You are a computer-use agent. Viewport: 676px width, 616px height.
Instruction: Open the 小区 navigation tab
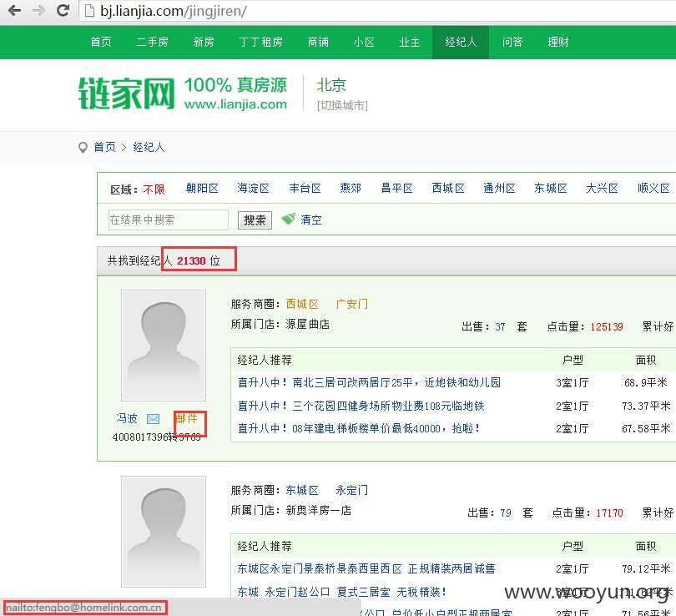pos(364,42)
